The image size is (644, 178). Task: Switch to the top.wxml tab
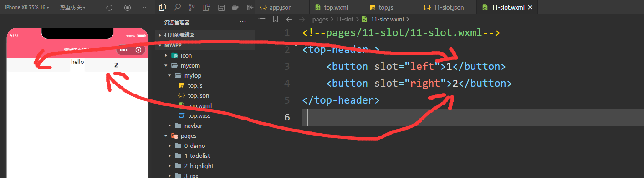coord(337,7)
